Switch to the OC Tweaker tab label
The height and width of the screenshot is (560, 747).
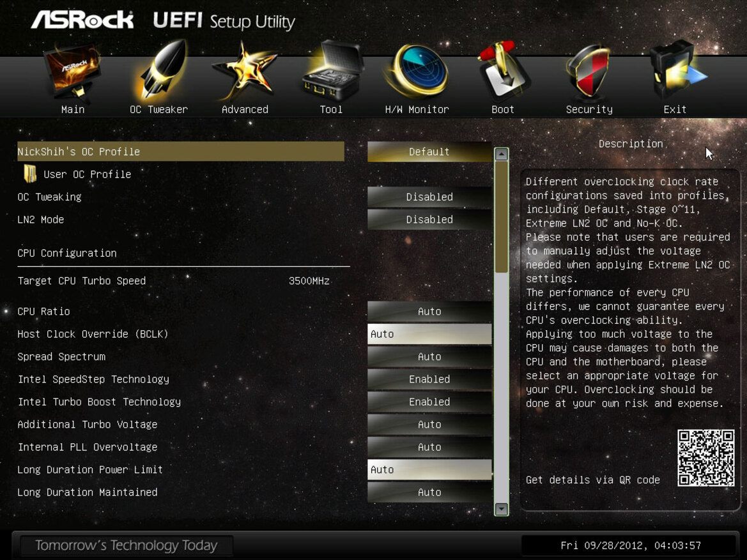click(x=158, y=110)
